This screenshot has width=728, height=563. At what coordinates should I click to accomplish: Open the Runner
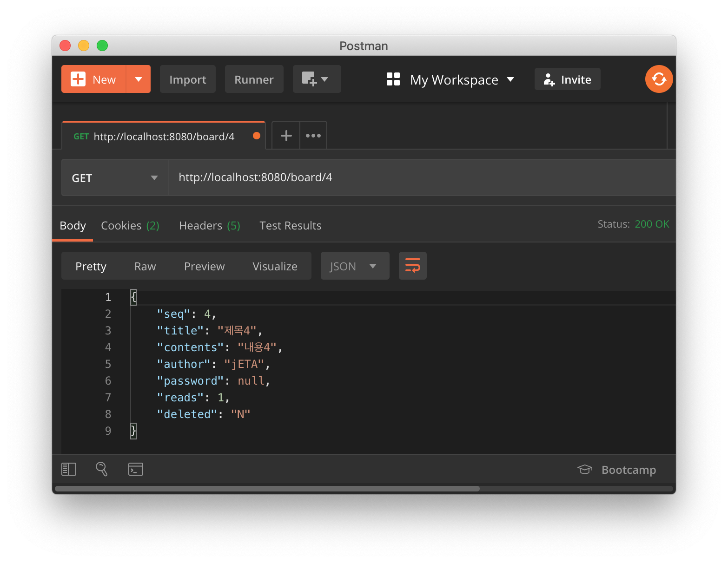point(254,79)
